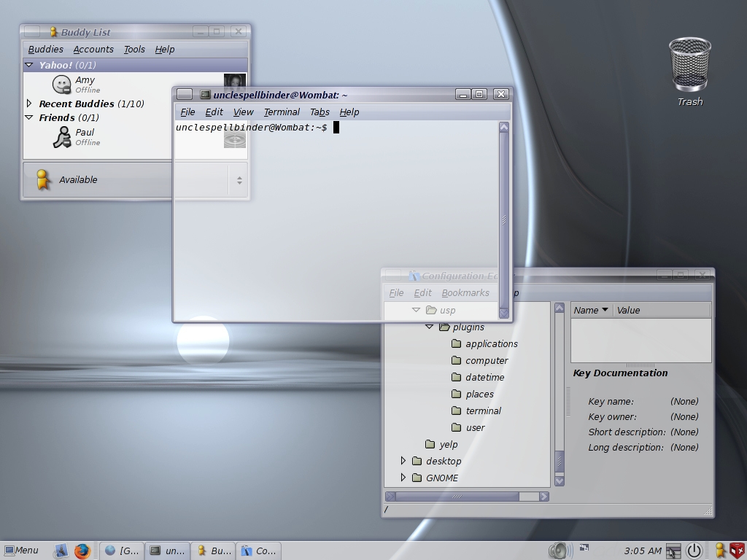Click the terminal vertical scrollbar handle
This screenshot has height=560, width=747.
(x=503, y=220)
